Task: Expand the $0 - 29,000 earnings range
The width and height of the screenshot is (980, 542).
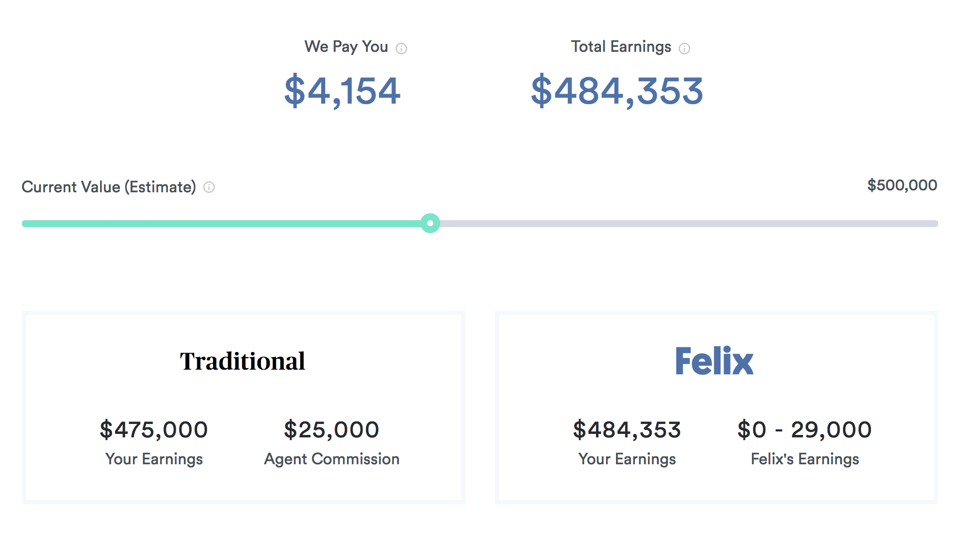Action: point(805,429)
